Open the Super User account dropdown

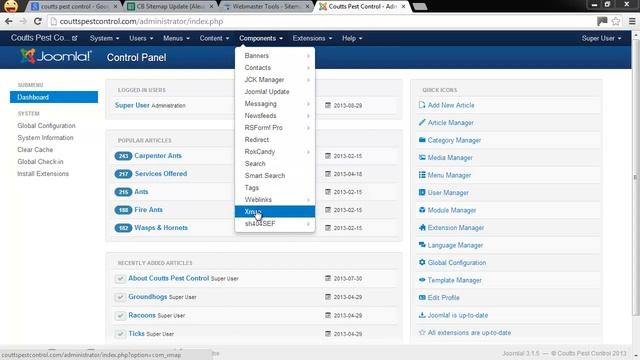[x=601, y=38]
